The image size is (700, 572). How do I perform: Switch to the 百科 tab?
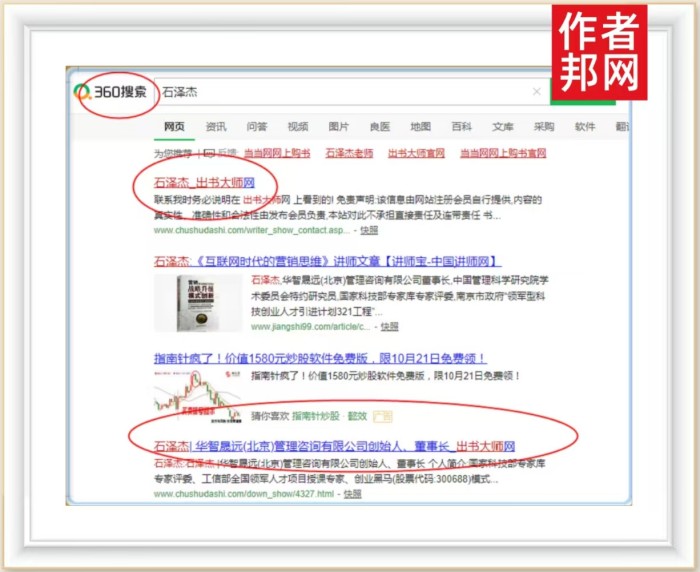tap(461, 127)
